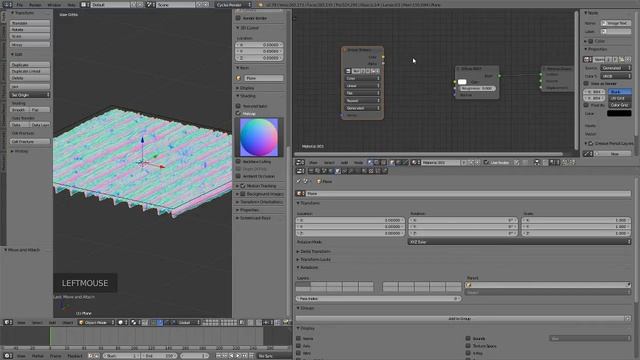
Task: Expand the Delta Transform panel
Action: point(315,251)
